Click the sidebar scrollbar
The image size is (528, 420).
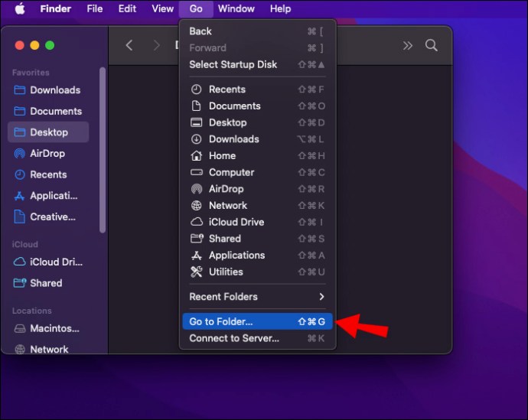(x=103, y=150)
